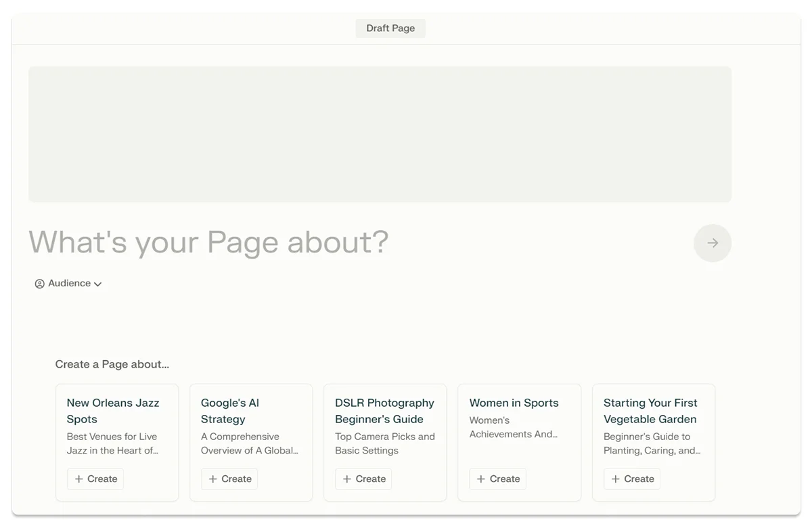Image resolution: width=812 pixels, height=528 pixels.
Task: Expand the chevron next to Audience
Action: pyautogui.click(x=97, y=284)
